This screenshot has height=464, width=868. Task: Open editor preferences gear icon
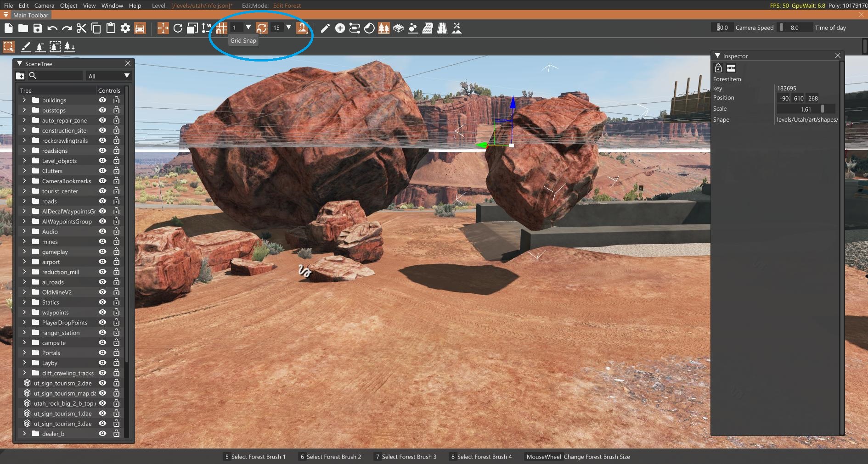[x=125, y=28]
